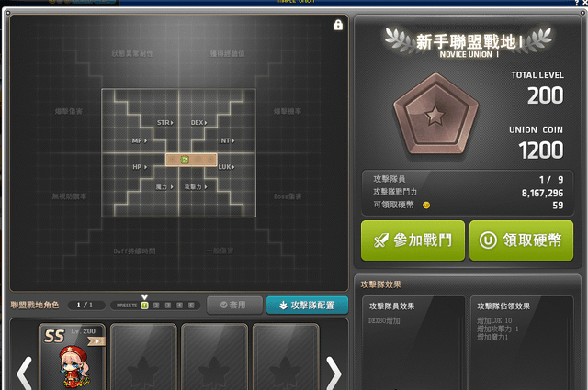Select preset 1

[x=144, y=306]
